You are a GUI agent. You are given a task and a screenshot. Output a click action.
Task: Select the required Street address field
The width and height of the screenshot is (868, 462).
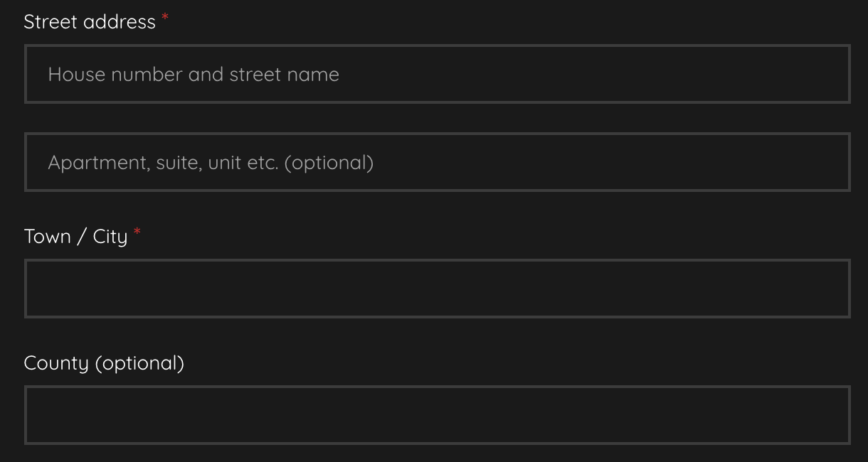437,74
